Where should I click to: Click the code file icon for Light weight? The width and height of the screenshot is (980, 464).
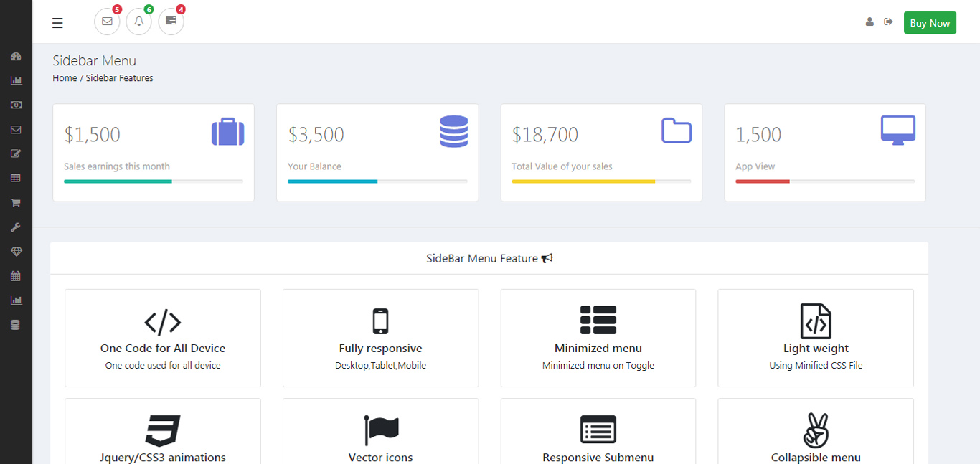tap(816, 321)
